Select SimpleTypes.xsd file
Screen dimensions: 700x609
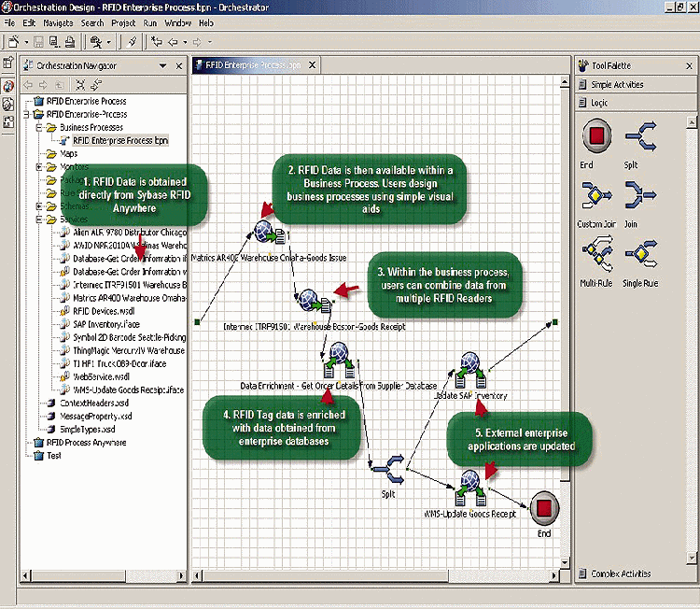pos(88,430)
